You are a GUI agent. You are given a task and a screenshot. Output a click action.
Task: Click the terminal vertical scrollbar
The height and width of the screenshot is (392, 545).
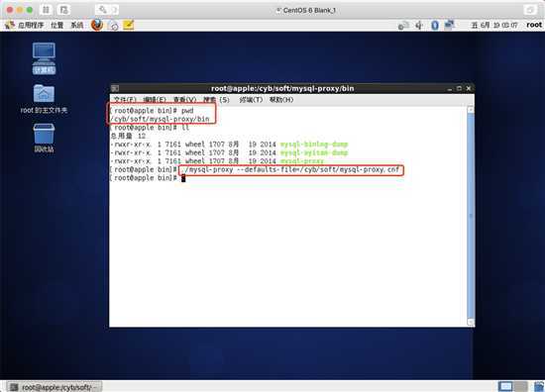click(x=471, y=216)
